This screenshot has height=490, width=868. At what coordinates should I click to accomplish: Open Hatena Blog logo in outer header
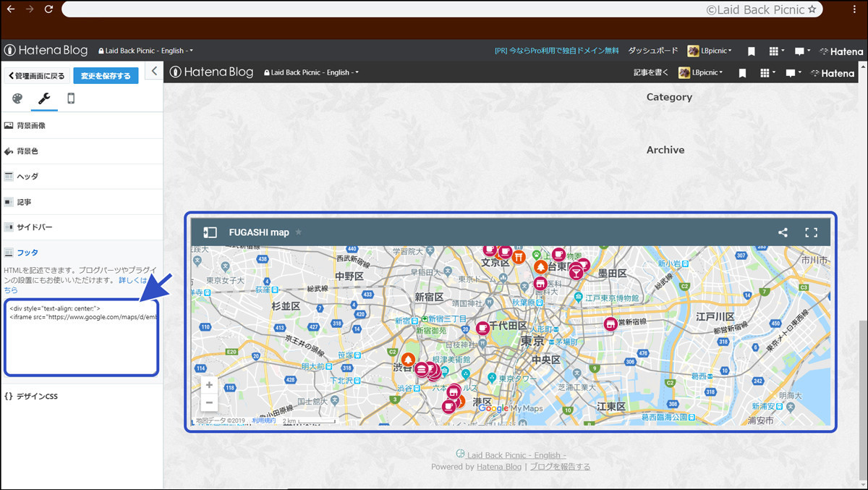coord(46,51)
